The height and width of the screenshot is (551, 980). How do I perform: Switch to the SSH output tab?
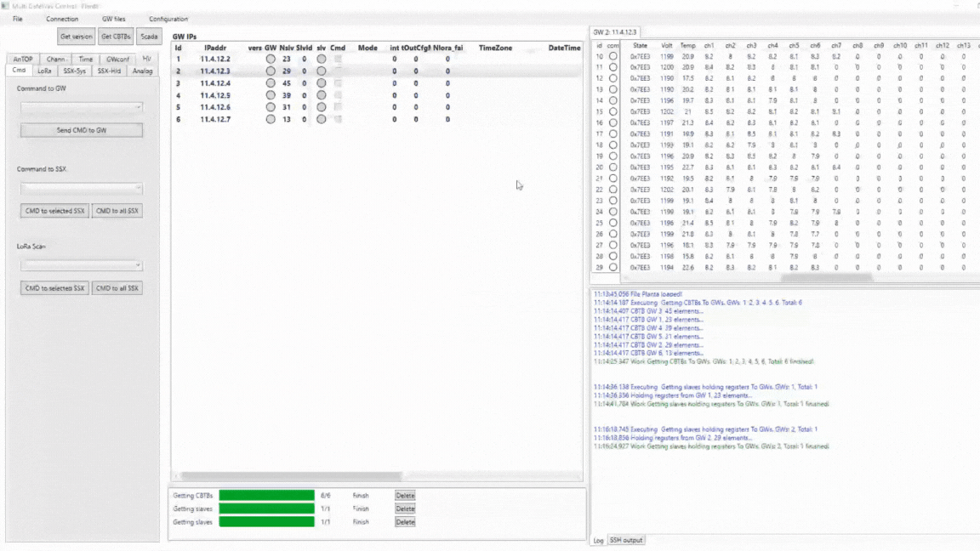pyautogui.click(x=625, y=541)
